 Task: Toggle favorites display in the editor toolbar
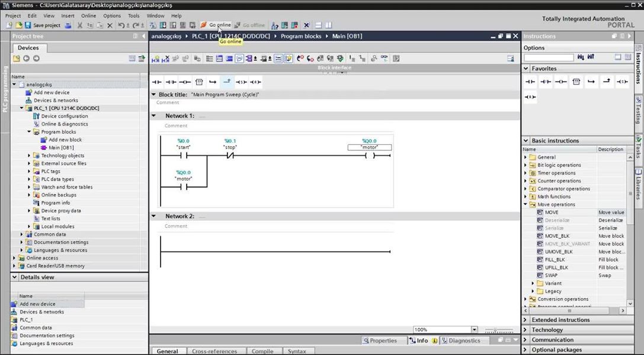tap(289, 59)
